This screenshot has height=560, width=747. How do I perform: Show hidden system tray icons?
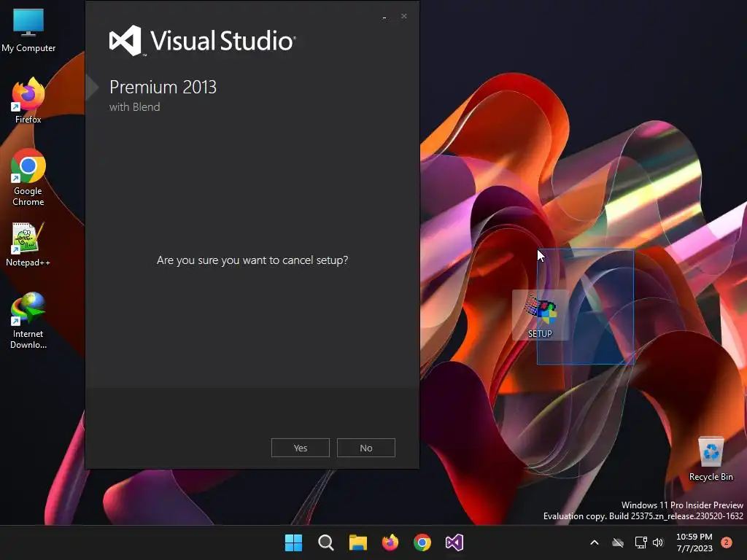595,542
